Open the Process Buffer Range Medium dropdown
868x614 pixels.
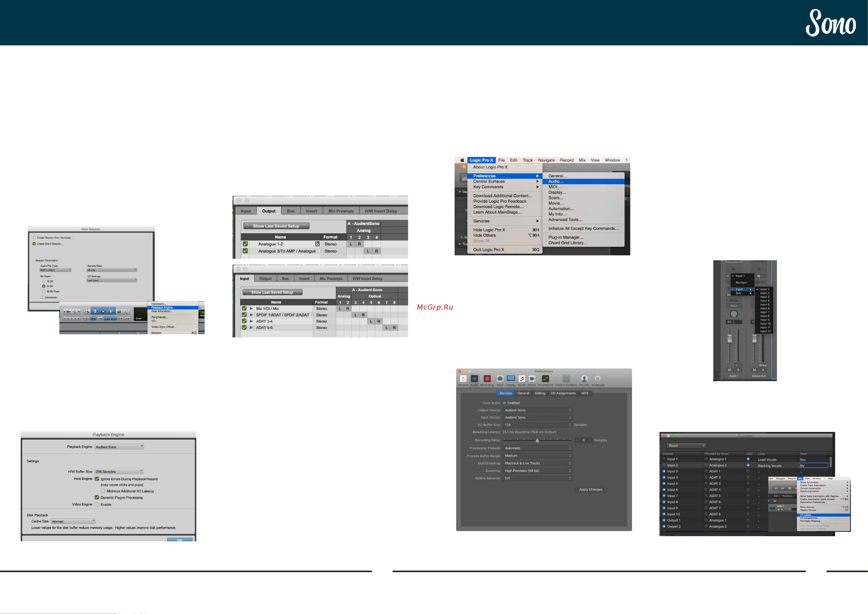pos(538,456)
